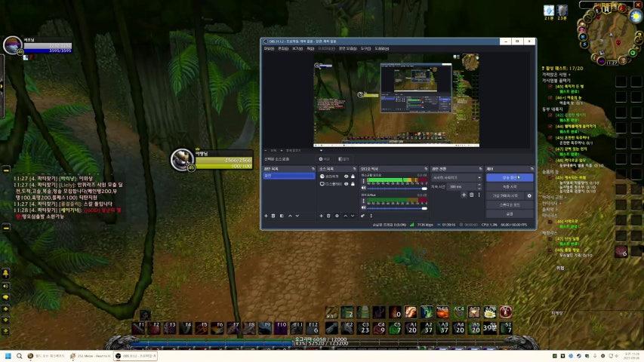Open three-dot menu of first audio track
The width and height of the screenshot is (644, 362).
(363, 181)
